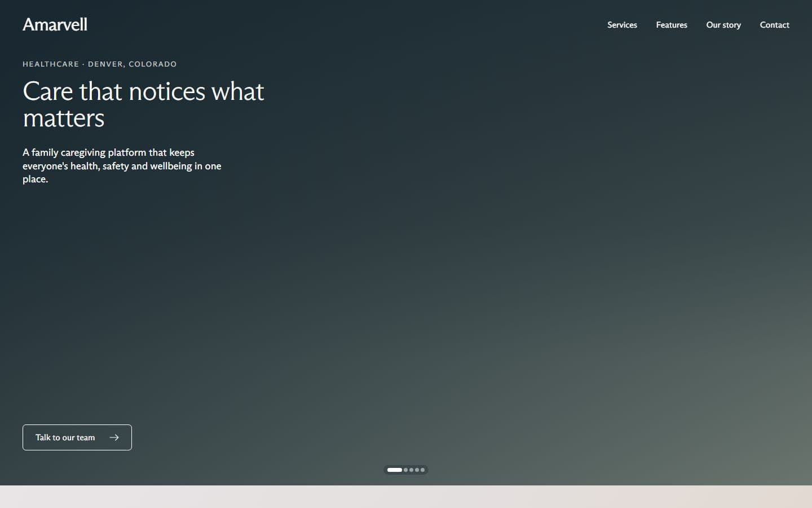Open the Contact nav link
The height and width of the screenshot is (508, 812).
click(774, 25)
